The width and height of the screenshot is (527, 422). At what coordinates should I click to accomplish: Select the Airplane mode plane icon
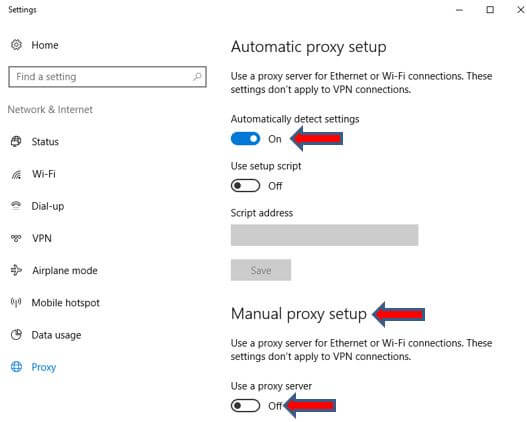(x=16, y=270)
